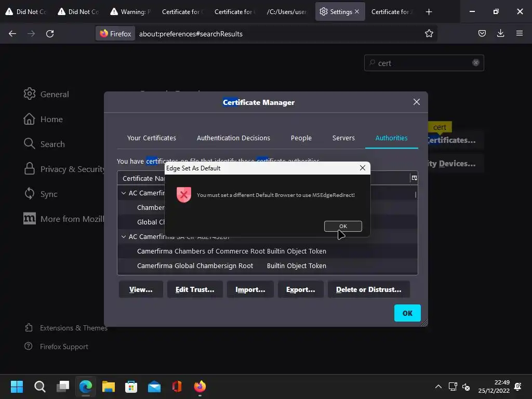Screen dimensions: 532x399
Task: Open the Downloads toolbar icon
Action: (x=500, y=33)
